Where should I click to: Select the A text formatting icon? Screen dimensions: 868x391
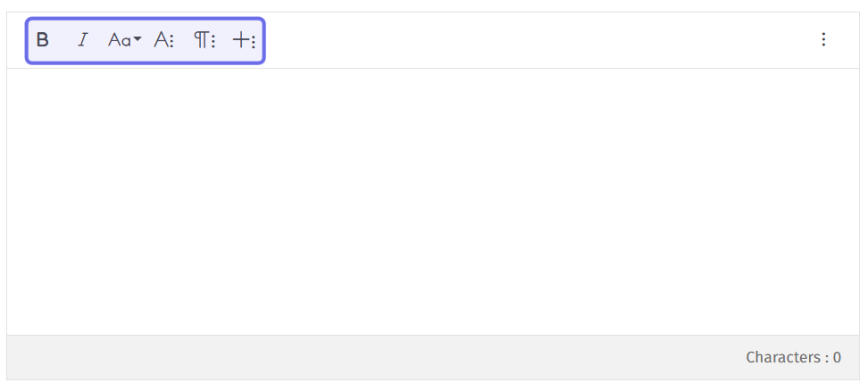coord(163,40)
